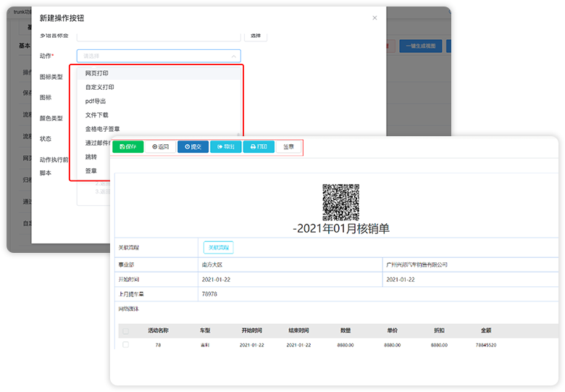This screenshot has width=565, height=392.
Task: Click the 一键生成视图 button in background window
Action: 421,46
